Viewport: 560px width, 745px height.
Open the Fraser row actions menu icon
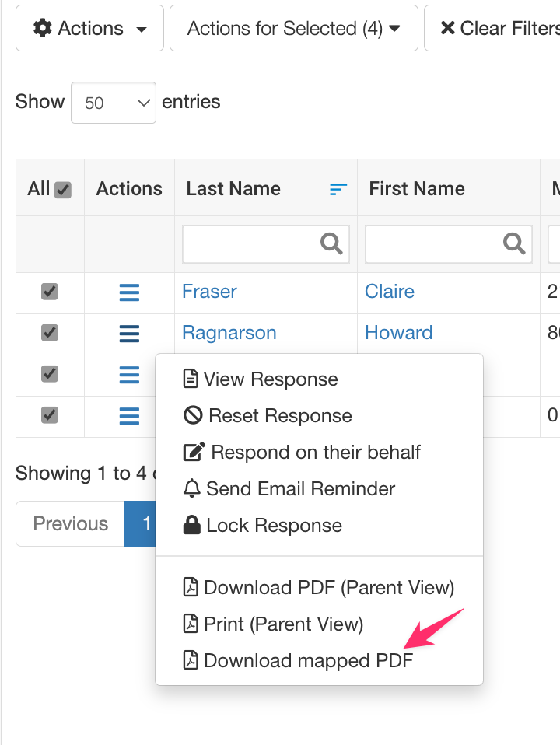pyautogui.click(x=129, y=292)
